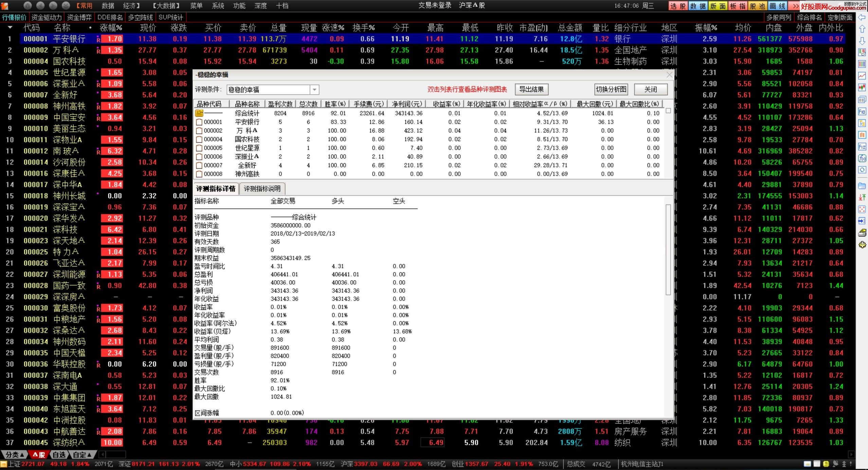Click the satellite dish status bar icon
The height and width of the screenshot is (470, 868).
[835, 464]
